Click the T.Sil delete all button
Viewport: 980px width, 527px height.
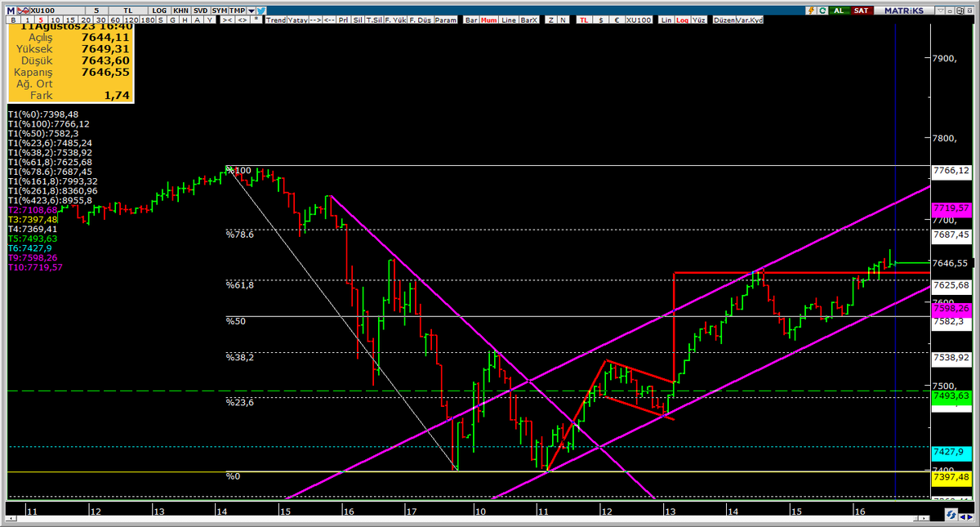(373, 20)
